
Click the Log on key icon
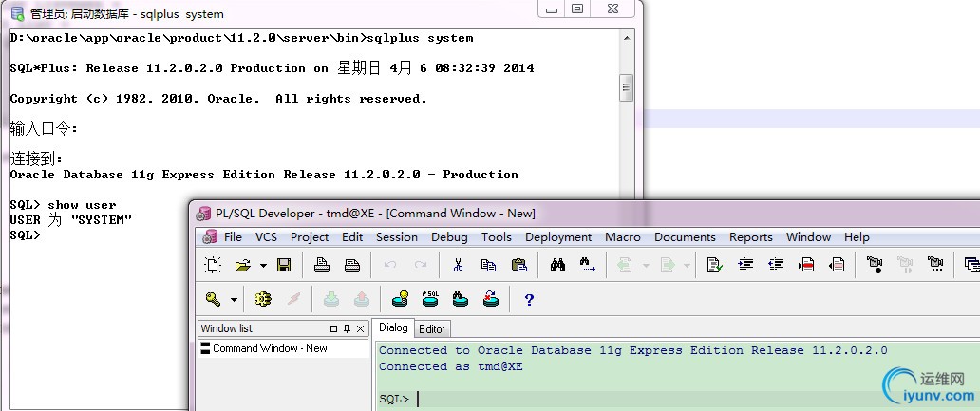click(213, 299)
